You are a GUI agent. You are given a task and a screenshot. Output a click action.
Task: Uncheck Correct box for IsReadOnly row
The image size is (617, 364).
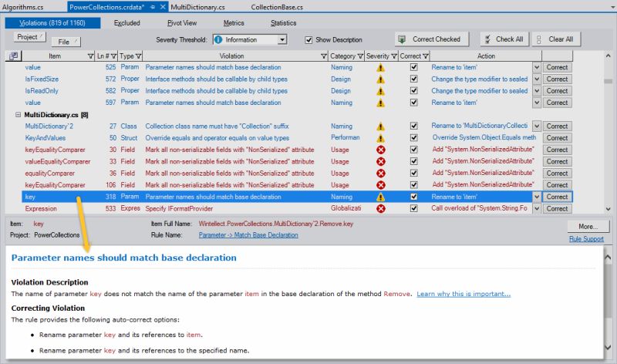click(414, 90)
